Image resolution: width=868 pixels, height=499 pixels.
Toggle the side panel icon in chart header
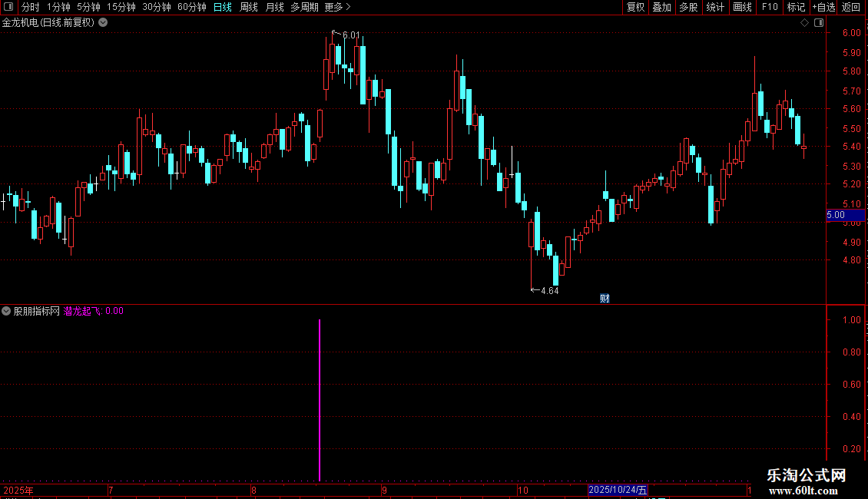pos(819,23)
